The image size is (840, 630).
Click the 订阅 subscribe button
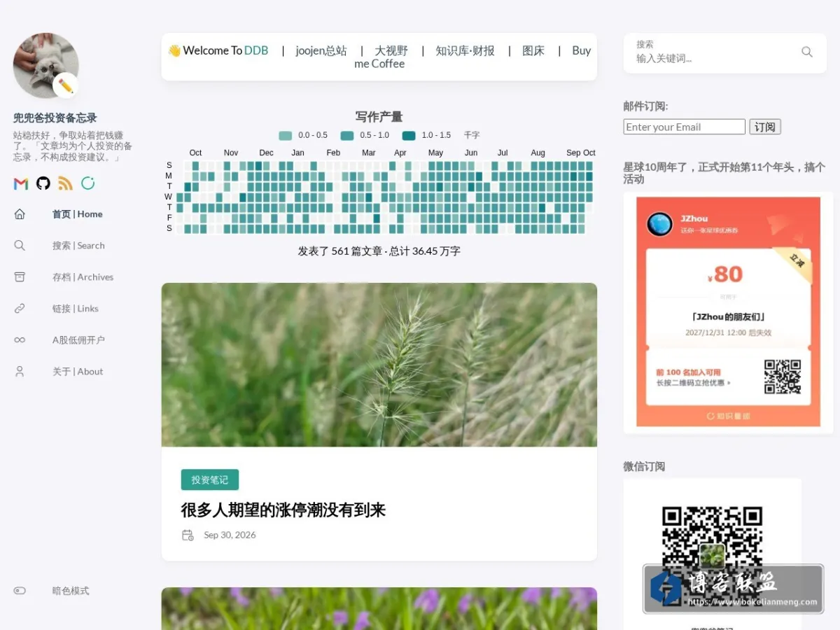pyautogui.click(x=765, y=127)
